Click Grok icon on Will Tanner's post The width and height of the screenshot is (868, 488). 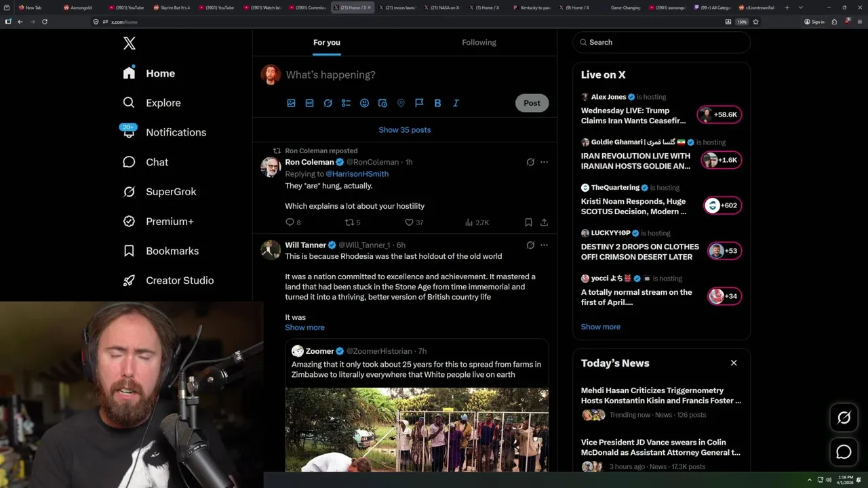click(x=530, y=245)
